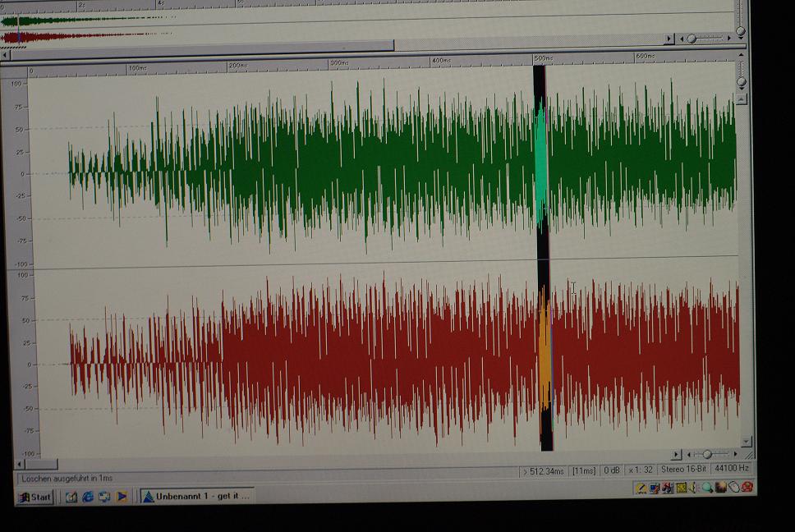795x532 pixels.
Task: Click the small arrow button left of the main zoom slider
Action: (677, 455)
